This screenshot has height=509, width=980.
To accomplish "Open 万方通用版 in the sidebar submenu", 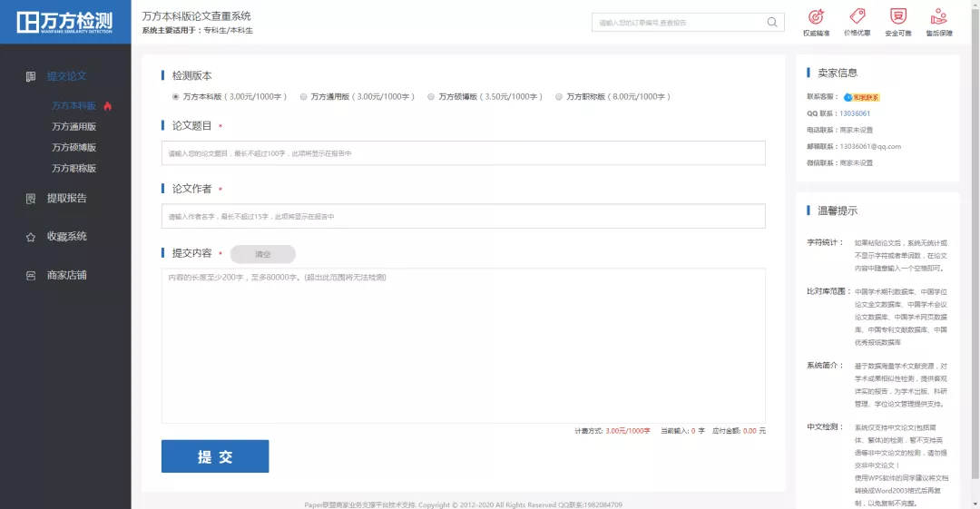I will 73,127.
